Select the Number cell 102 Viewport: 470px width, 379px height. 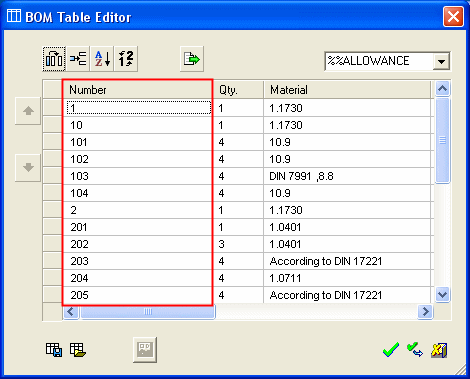click(137, 159)
